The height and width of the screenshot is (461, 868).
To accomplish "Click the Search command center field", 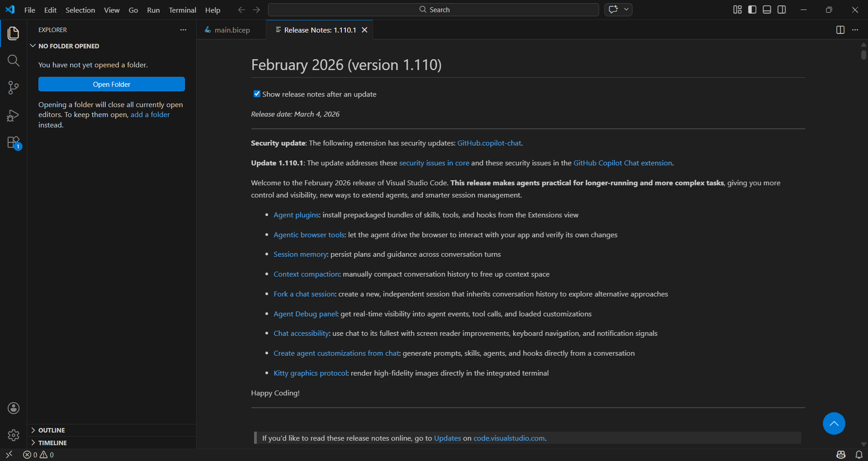I will [434, 9].
